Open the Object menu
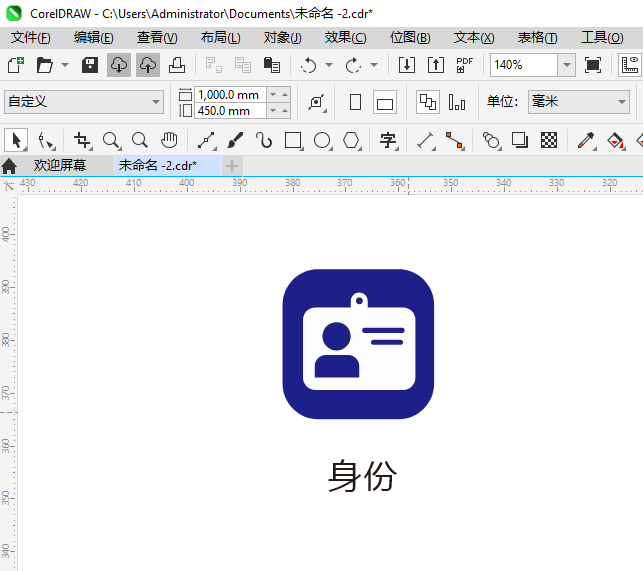Viewport: 643px width, 571px height. tap(283, 37)
